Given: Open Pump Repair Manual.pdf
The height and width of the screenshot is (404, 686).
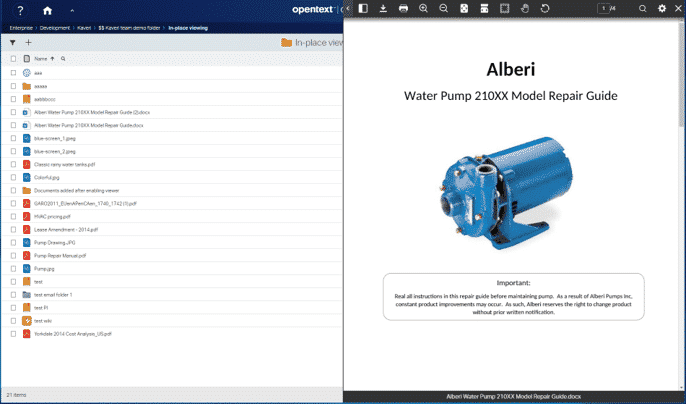Looking at the screenshot, I should [x=60, y=255].
